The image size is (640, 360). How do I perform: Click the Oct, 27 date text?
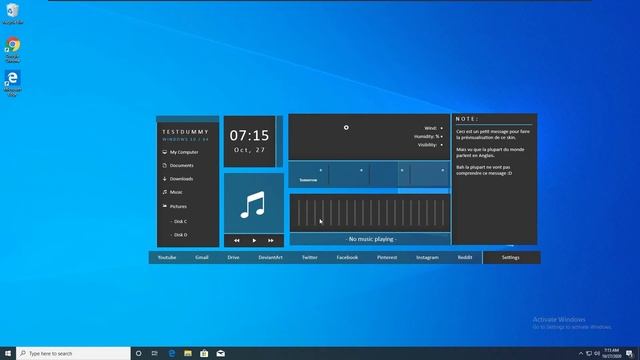point(249,150)
